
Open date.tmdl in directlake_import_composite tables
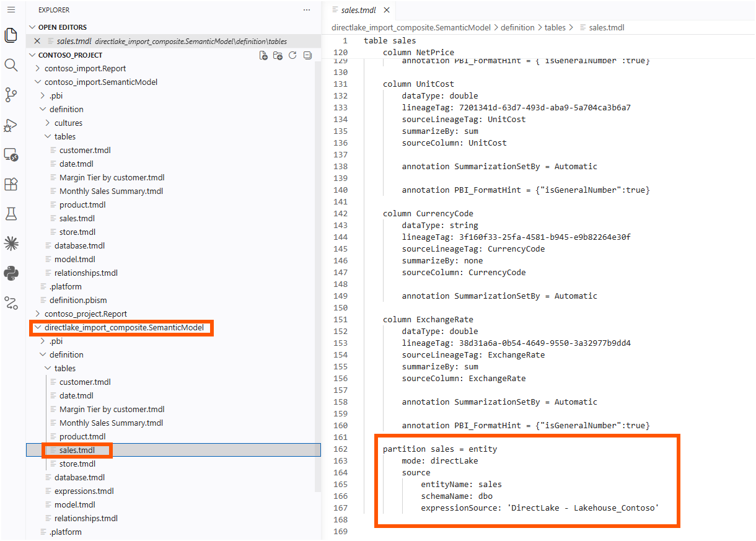coord(76,395)
